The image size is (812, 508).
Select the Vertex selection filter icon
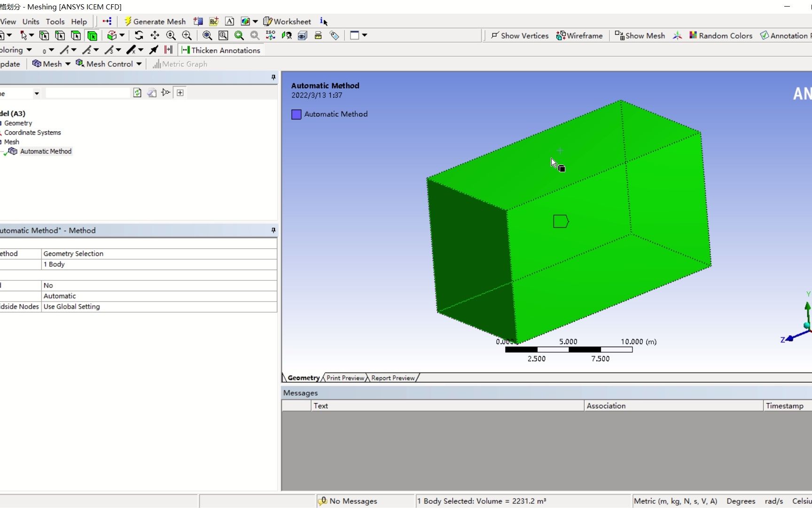point(44,35)
